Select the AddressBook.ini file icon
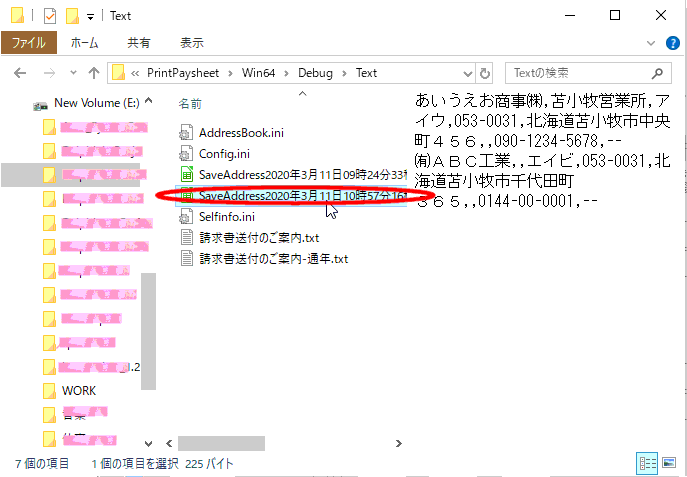Image resolution: width=687 pixels, height=477 pixels. click(x=188, y=133)
